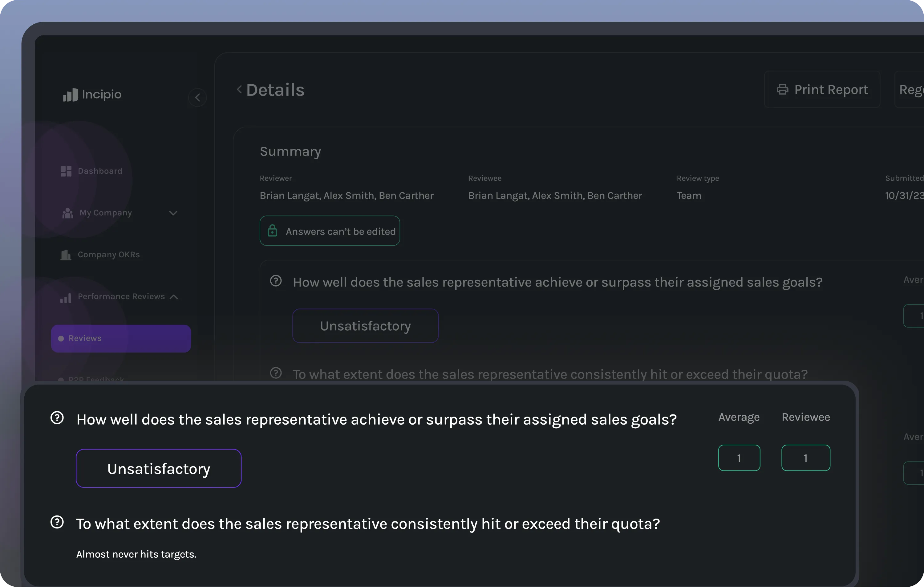This screenshot has width=924, height=587.
Task: Click the lock icon beside Answers can't be edited
Action: [272, 231]
